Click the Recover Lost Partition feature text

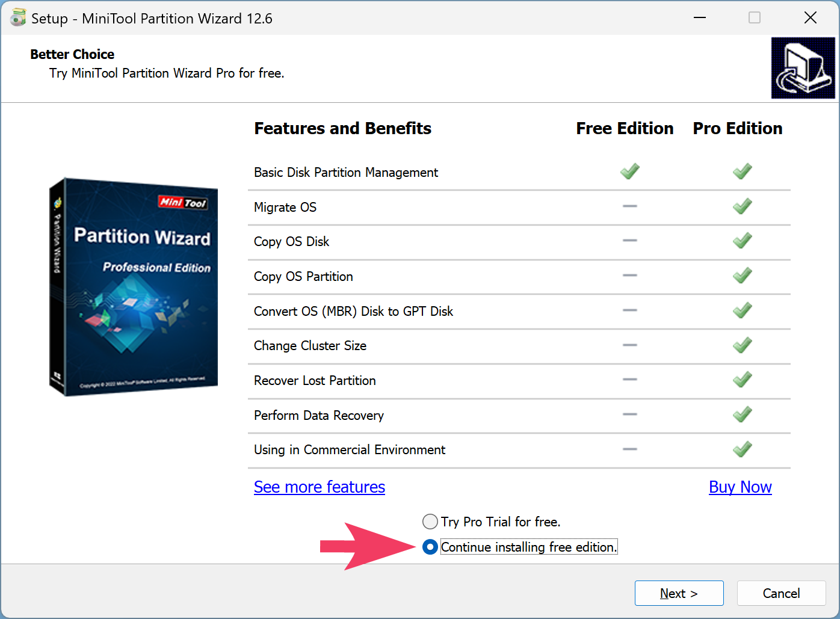pyautogui.click(x=315, y=381)
